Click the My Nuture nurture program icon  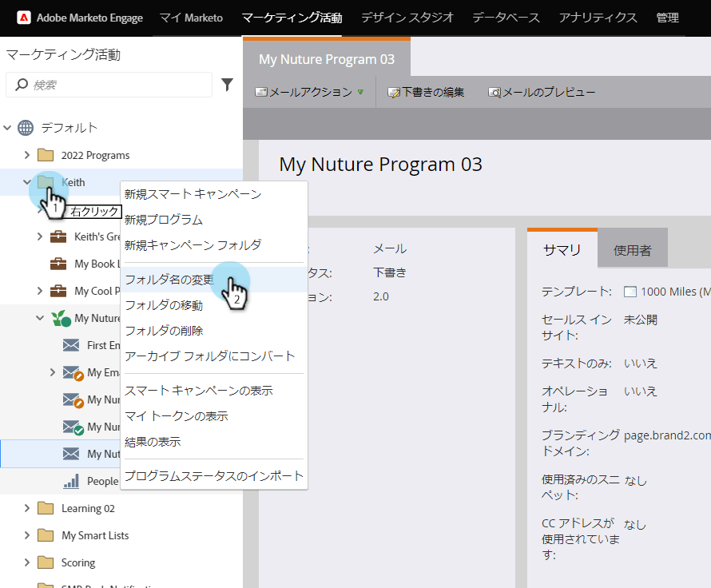coord(62,318)
